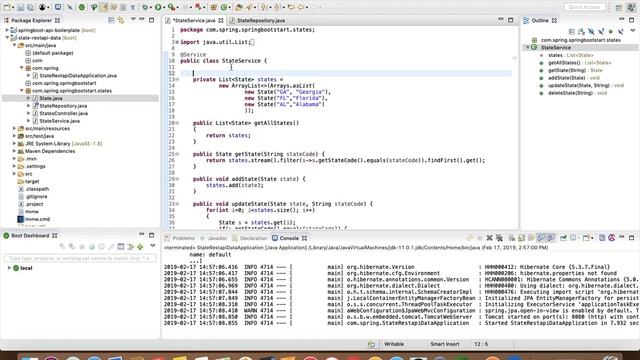This screenshot has width=640, height=360.
Task: Collapse src/main/java folder arrow
Action: click(14, 45)
